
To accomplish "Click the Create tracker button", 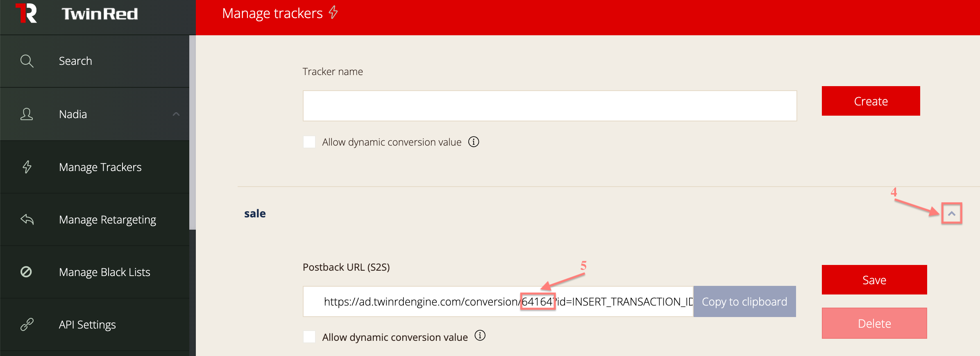I will pyautogui.click(x=871, y=101).
